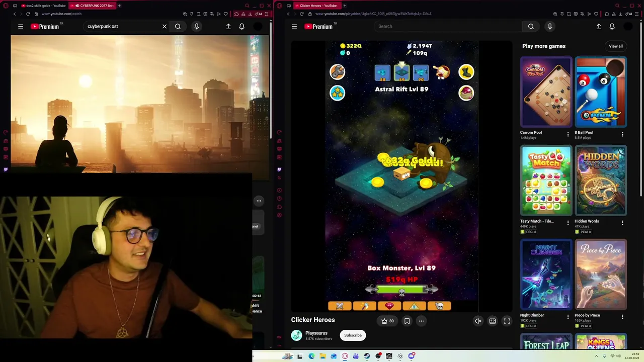
Task: Open the options menu for Carrom Pool
Action: pos(568,134)
